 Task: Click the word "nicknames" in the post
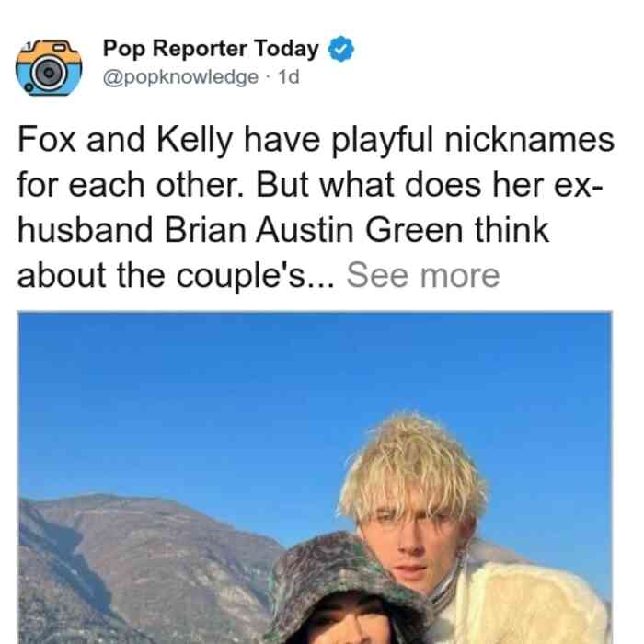(530, 140)
